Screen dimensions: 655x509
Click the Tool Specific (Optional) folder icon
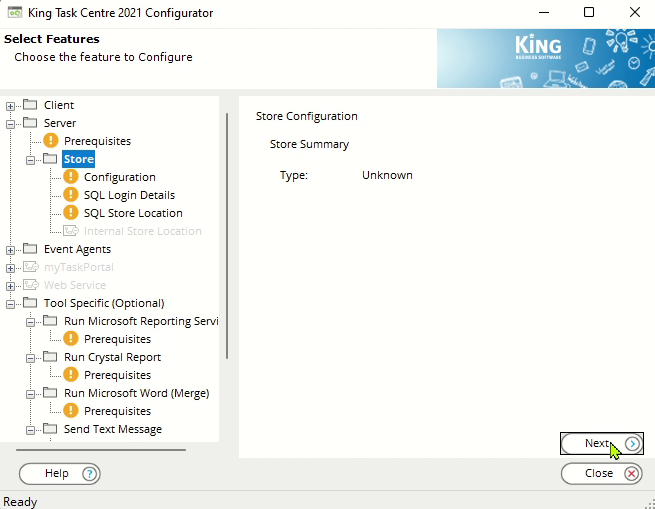[30, 302]
